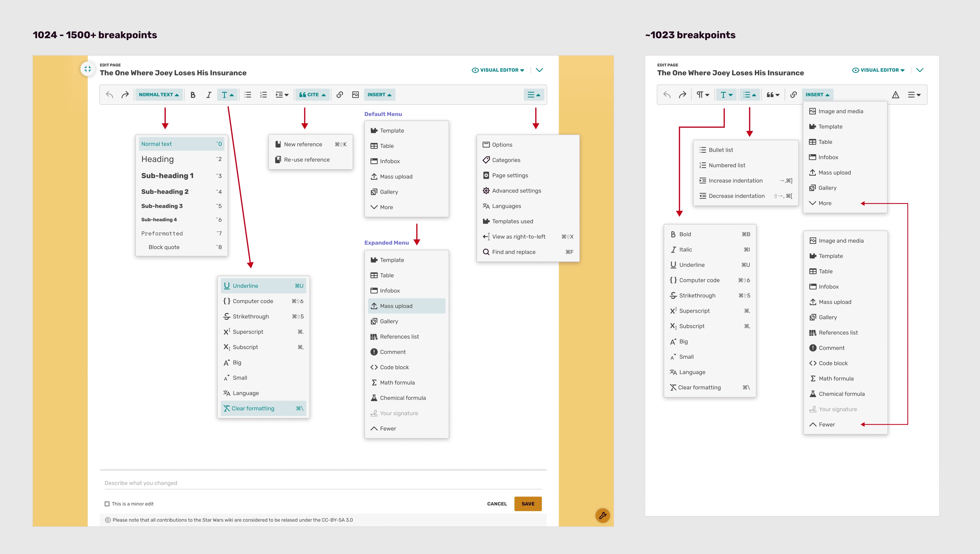Click the image icon beside the Insert button

(355, 95)
